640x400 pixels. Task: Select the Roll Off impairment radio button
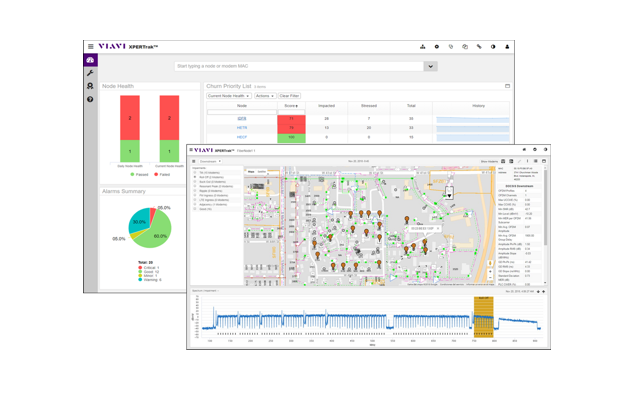point(195,177)
